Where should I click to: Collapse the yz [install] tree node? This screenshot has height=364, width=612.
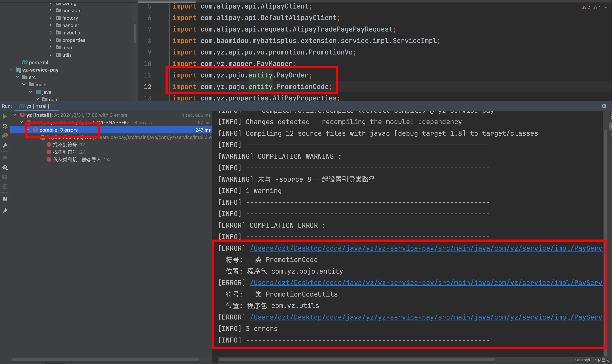pos(15,115)
